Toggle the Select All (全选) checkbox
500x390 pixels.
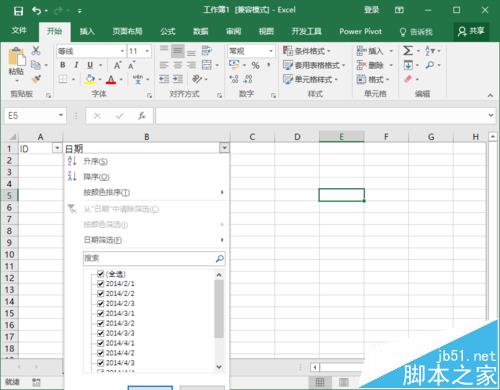coord(100,274)
